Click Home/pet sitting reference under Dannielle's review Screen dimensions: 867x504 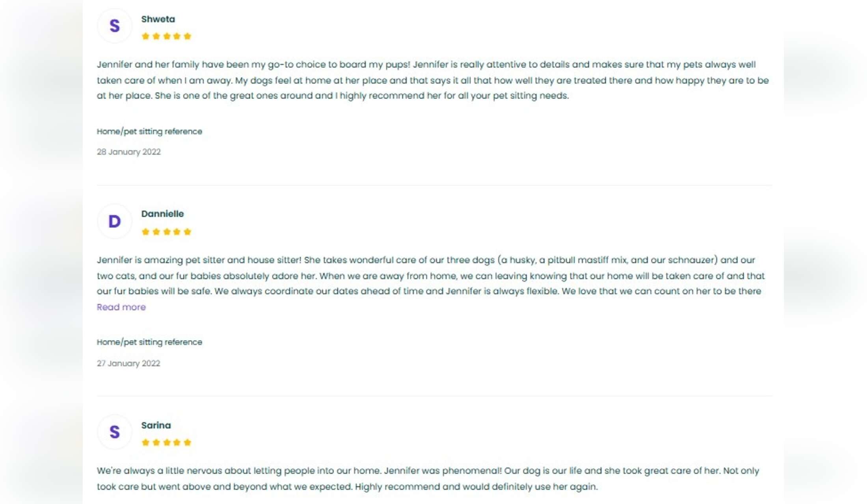[149, 342]
